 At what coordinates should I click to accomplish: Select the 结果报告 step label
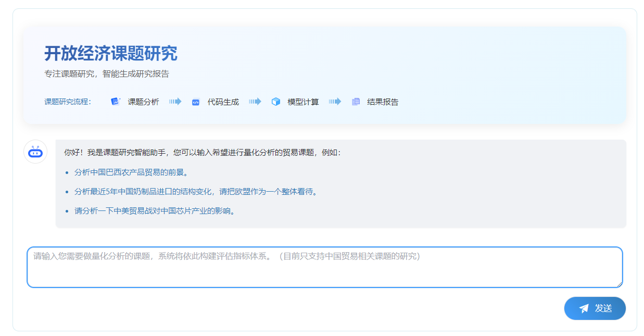click(383, 102)
